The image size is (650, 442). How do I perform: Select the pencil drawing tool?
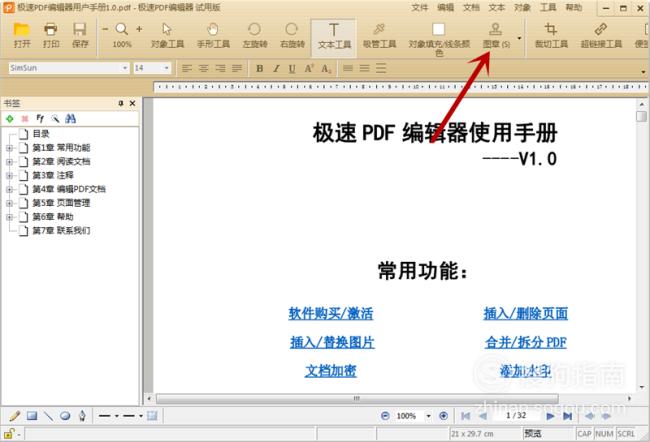pos(15,415)
